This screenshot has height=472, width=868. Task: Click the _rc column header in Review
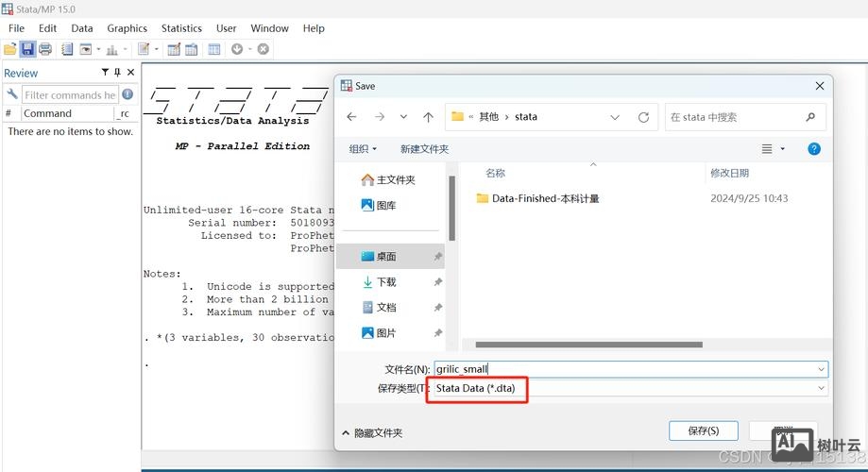coord(125,113)
